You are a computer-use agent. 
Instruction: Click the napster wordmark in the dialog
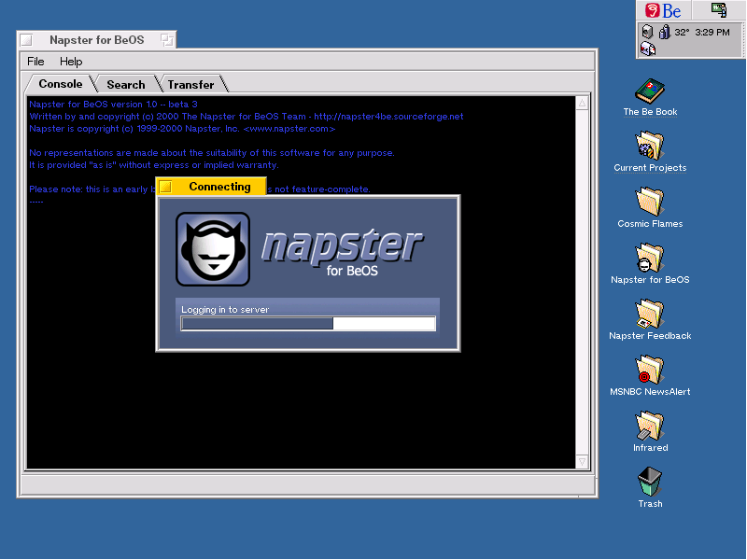click(x=342, y=245)
